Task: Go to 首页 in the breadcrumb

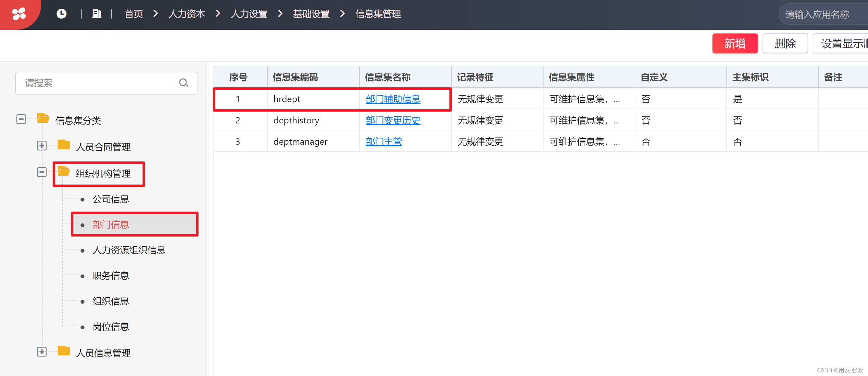Action: click(133, 14)
